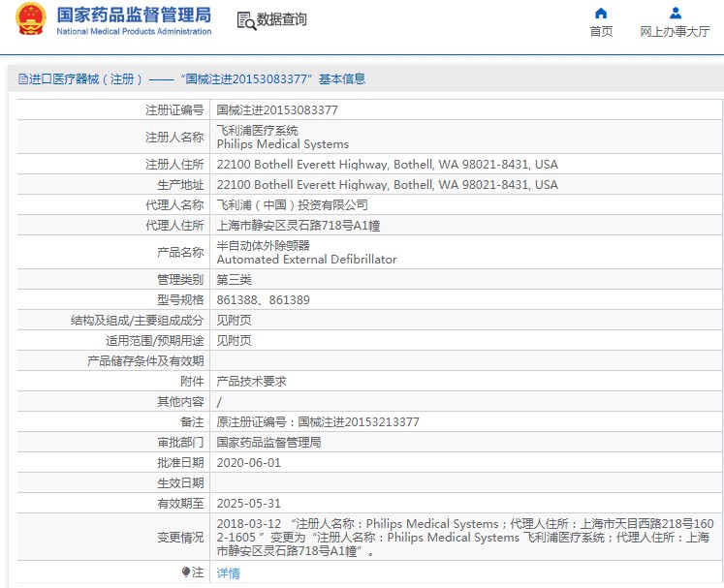Click the 数据查询 label
Screen dimensions: 724x588
[x=282, y=19]
